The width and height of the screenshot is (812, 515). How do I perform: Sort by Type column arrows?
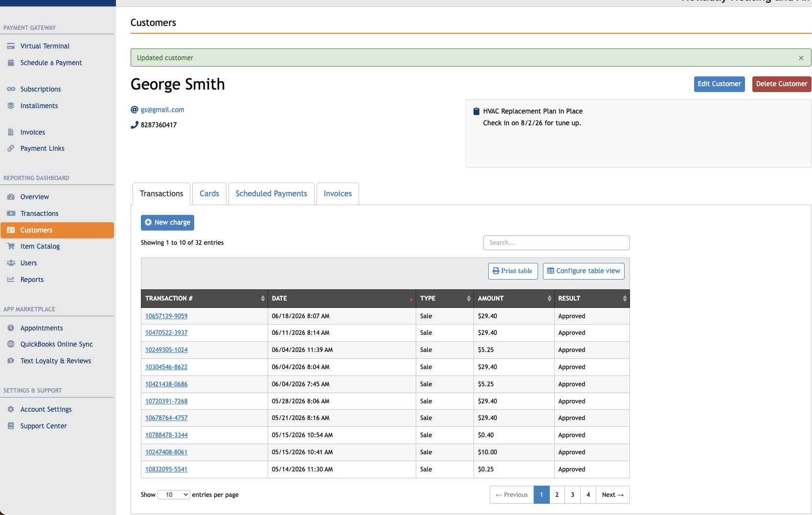(x=469, y=298)
